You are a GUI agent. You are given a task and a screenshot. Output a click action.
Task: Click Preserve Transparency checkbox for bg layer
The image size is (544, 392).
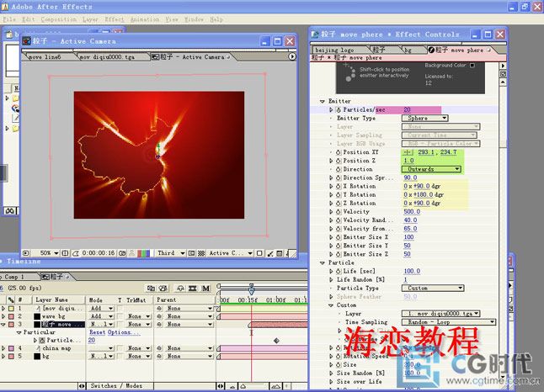[x=120, y=357]
